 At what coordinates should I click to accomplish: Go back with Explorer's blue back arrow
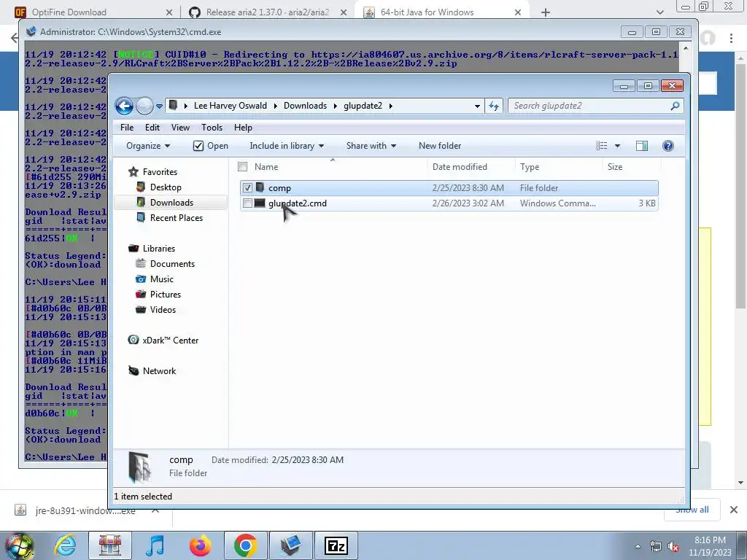pos(124,106)
